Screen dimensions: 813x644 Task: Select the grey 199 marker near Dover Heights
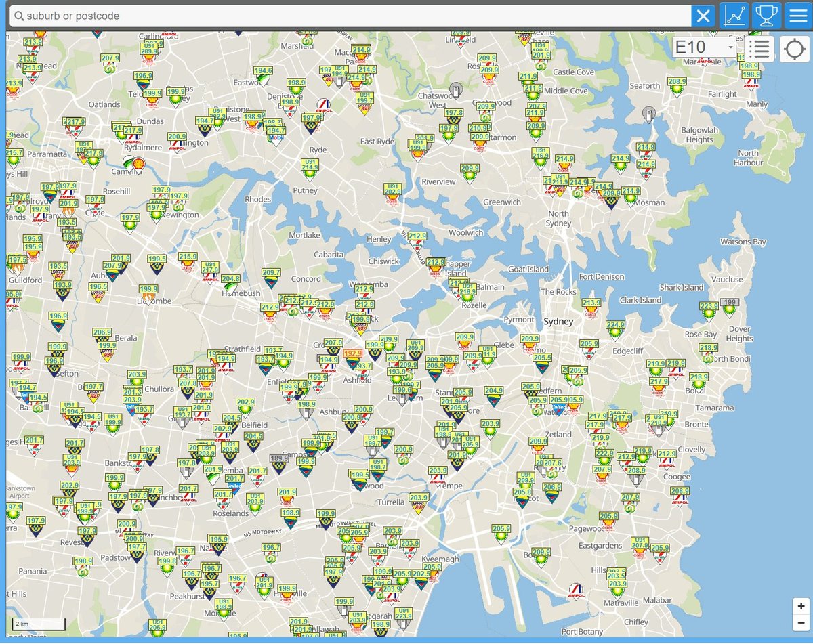coord(729,307)
